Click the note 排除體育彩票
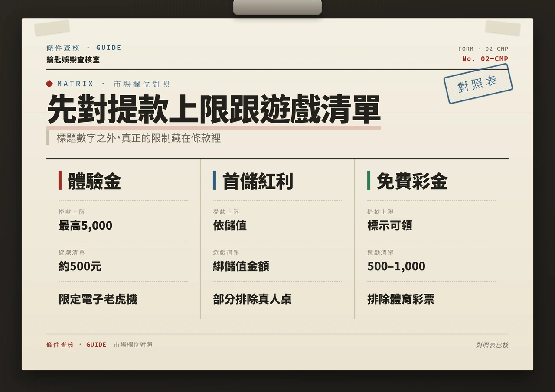 tap(401, 299)
